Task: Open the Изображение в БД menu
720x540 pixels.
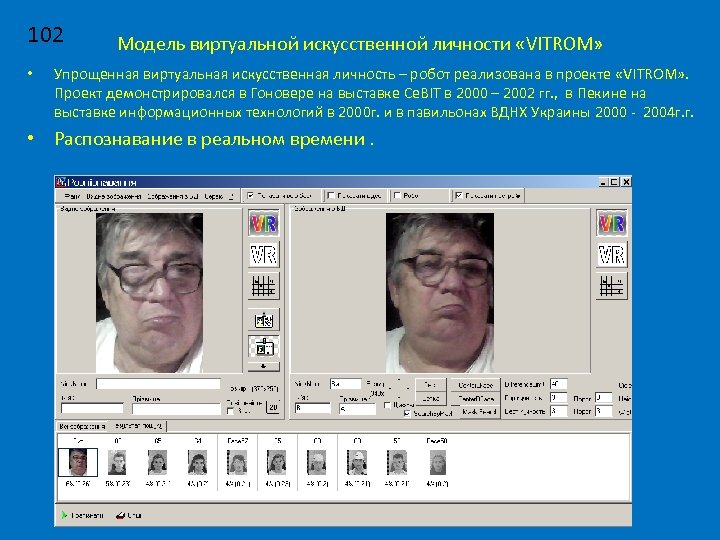Action: [172, 196]
